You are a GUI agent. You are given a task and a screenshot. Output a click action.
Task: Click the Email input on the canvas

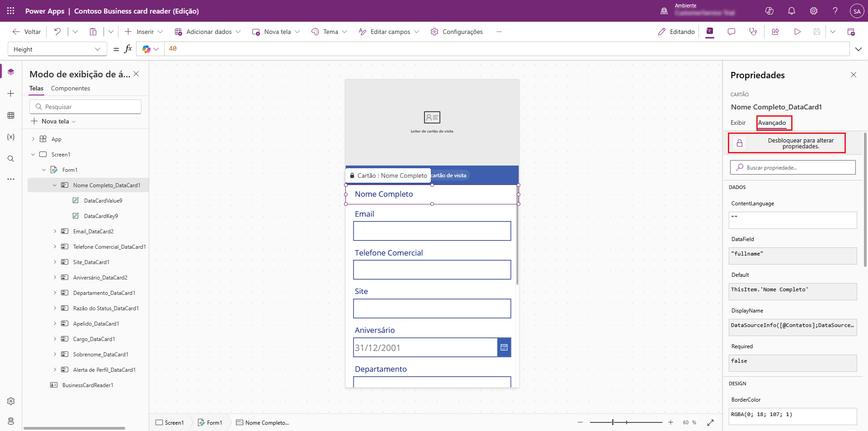point(432,231)
